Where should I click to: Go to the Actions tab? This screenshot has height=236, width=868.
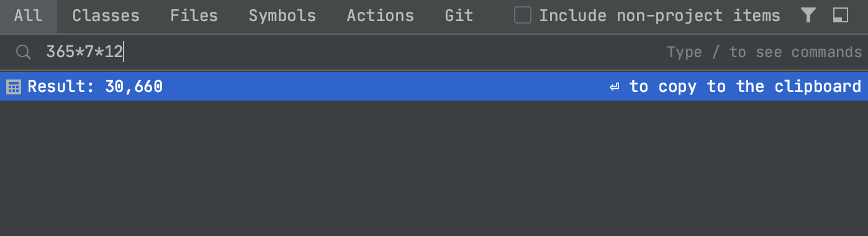pyautogui.click(x=381, y=16)
